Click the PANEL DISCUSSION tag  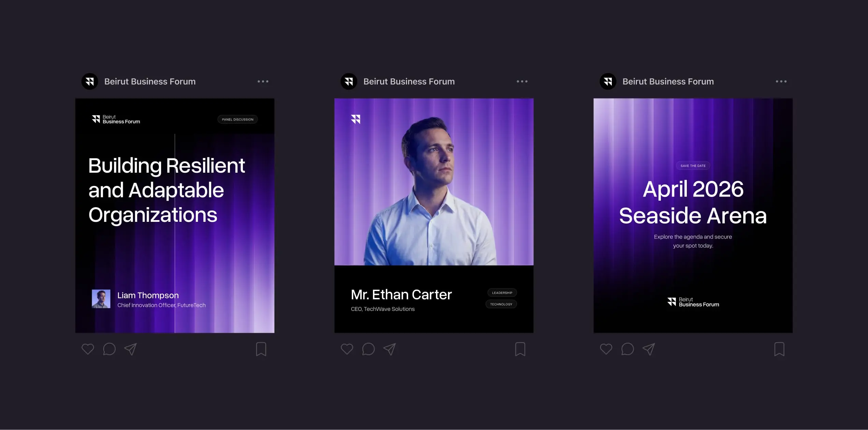click(x=237, y=119)
